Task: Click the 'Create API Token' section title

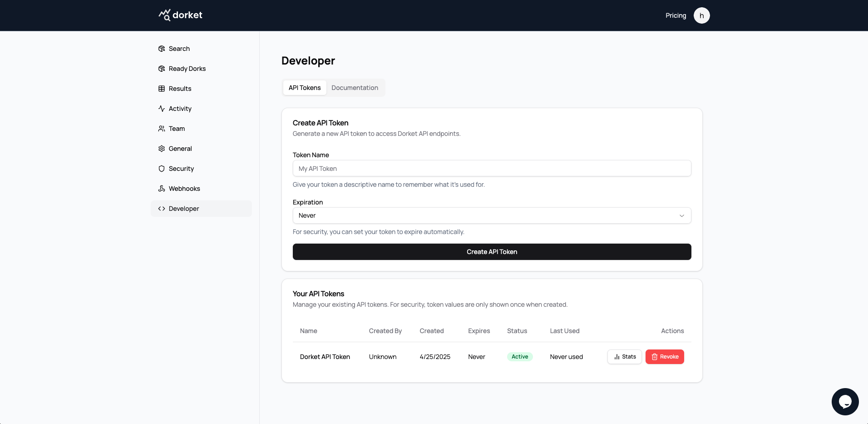Action: coord(321,123)
